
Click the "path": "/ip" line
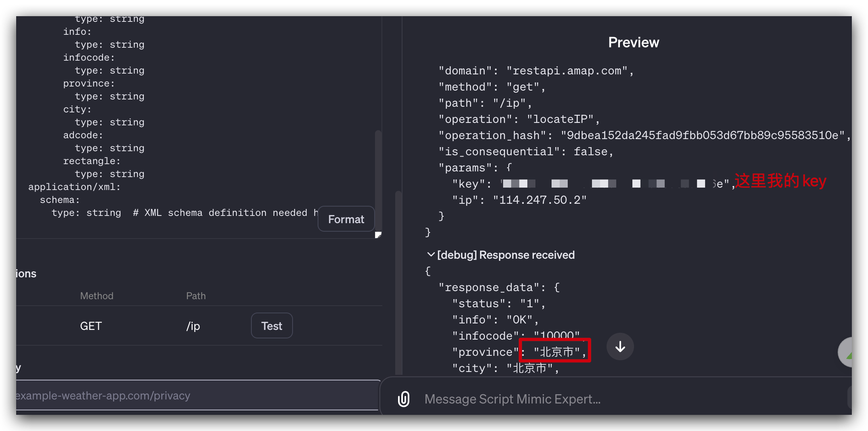pyautogui.click(x=485, y=103)
